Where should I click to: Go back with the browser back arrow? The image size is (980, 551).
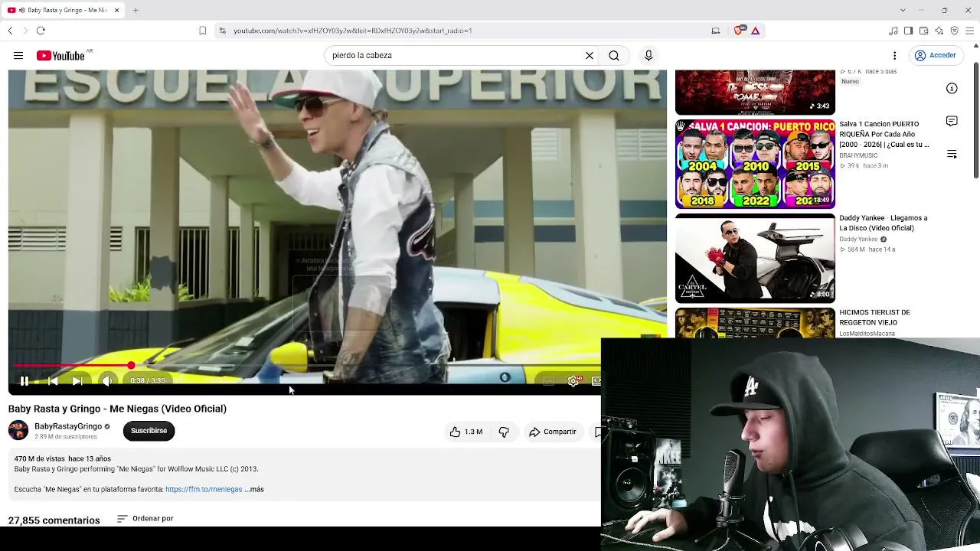(x=10, y=31)
